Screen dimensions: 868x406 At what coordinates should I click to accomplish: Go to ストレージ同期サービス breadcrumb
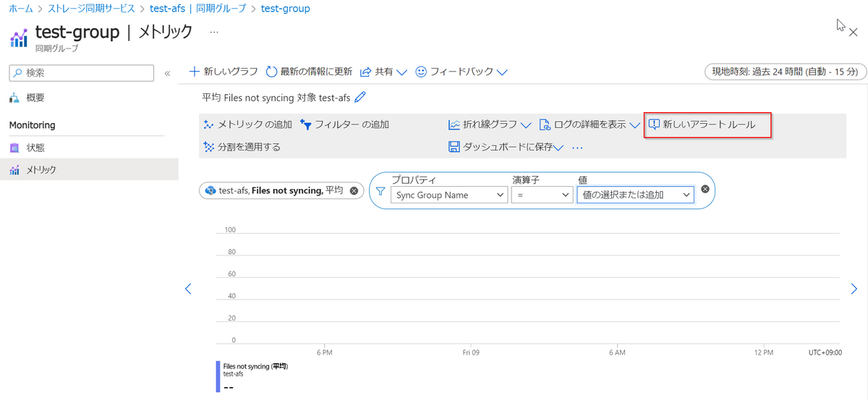91,9
